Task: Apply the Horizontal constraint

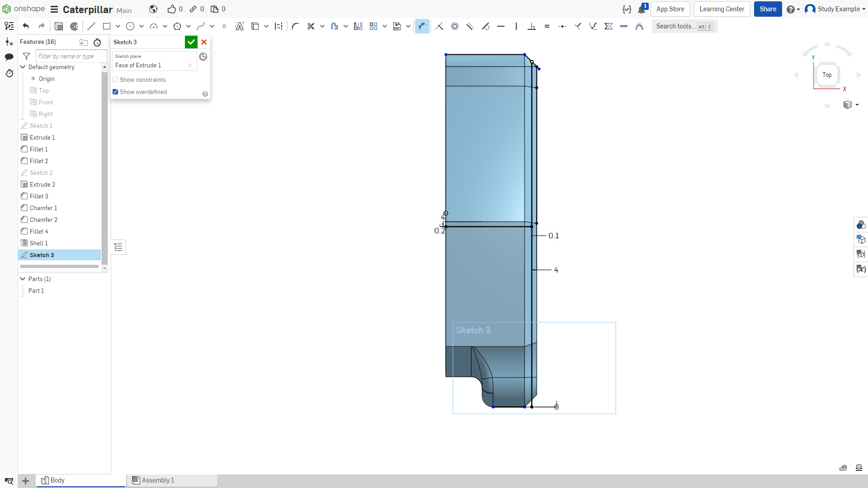Action: 501,26
